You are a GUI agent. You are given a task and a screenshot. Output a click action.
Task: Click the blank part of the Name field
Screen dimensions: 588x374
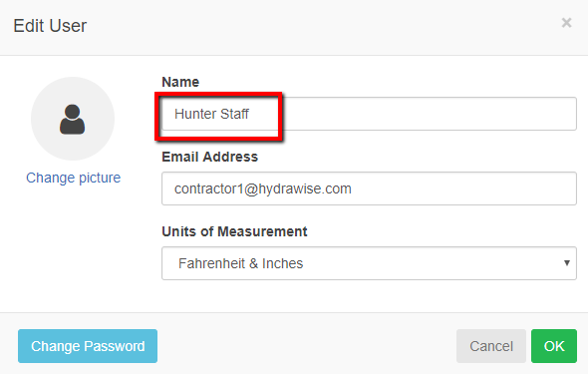click(428, 114)
